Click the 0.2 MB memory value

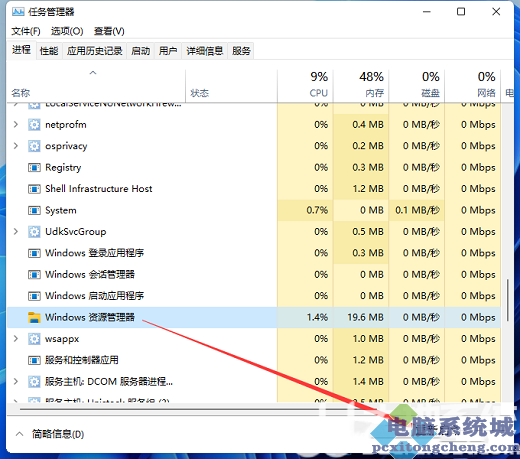pyautogui.click(x=368, y=146)
